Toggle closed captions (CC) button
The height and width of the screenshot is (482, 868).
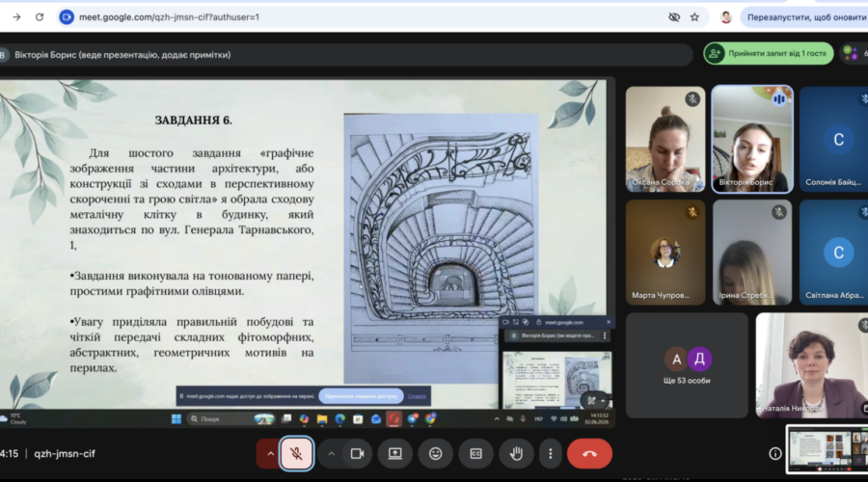475,454
